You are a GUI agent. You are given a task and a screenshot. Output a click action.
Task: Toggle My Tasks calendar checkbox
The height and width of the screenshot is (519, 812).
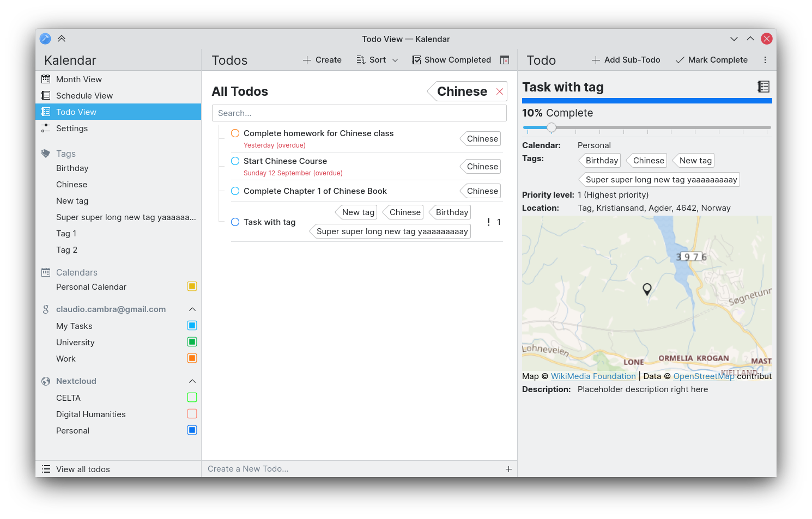coord(192,326)
